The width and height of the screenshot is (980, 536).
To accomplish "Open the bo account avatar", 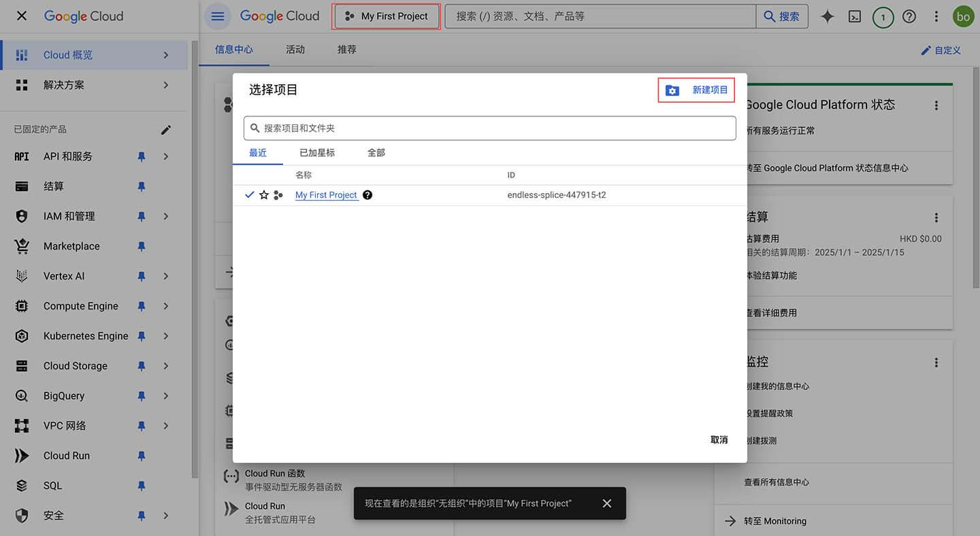I will pos(964,16).
